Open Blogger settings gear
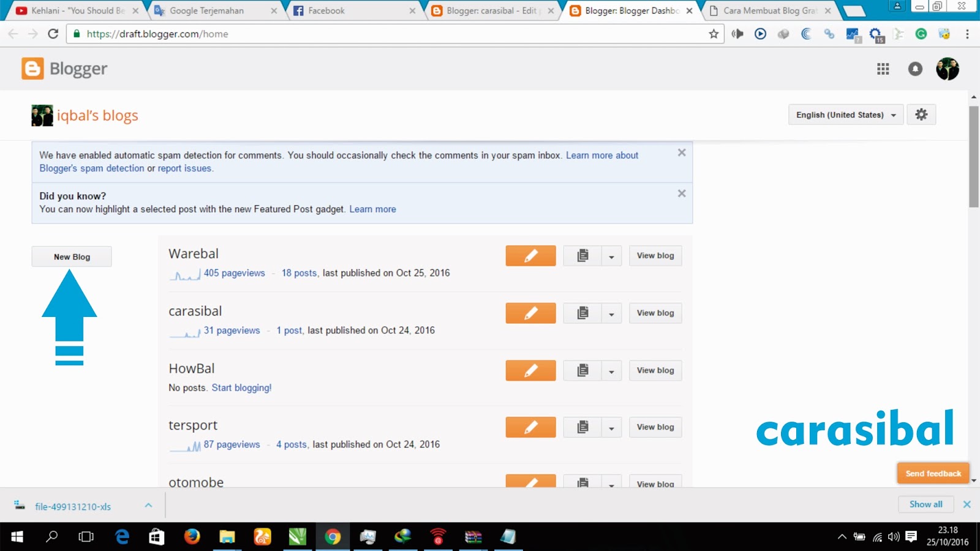Image resolution: width=980 pixels, height=551 pixels. click(x=921, y=115)
